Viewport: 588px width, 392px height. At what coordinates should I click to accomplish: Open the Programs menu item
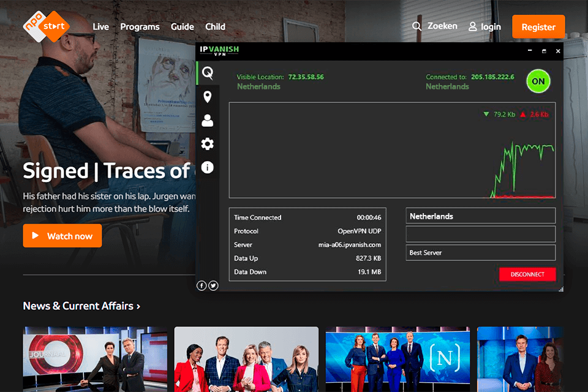click(140, 26)
